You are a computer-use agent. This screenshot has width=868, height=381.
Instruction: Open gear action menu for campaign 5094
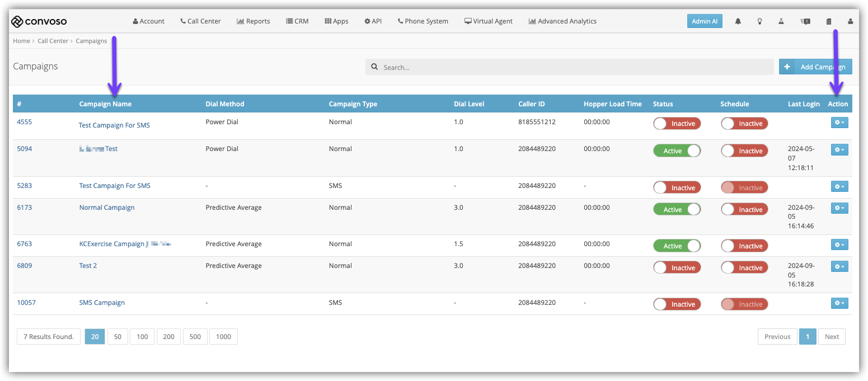coord(839,150)
